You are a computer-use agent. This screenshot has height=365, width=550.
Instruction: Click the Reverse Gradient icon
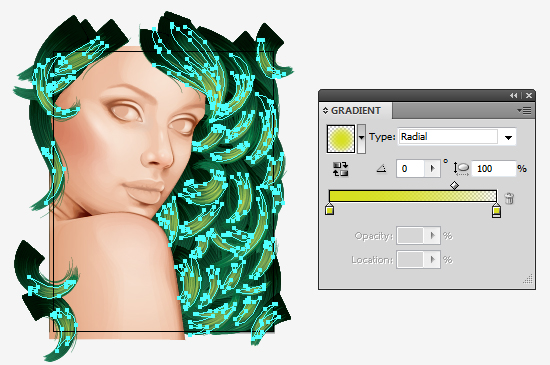(340, 169)
